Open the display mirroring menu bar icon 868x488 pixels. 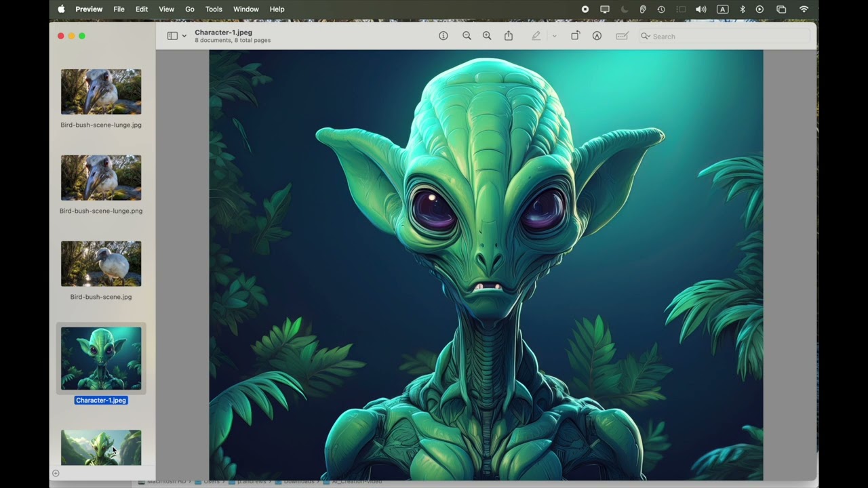(605, 9)
